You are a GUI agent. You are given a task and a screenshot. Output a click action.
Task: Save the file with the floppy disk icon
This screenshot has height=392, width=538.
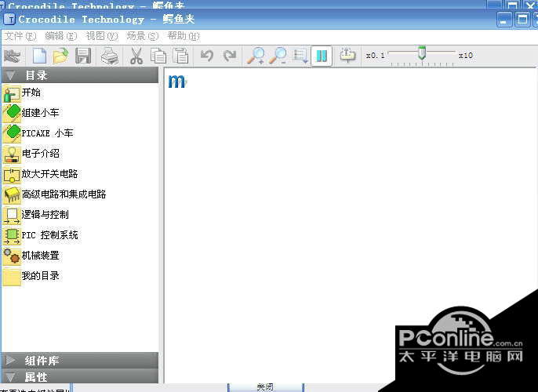(83, 56)
